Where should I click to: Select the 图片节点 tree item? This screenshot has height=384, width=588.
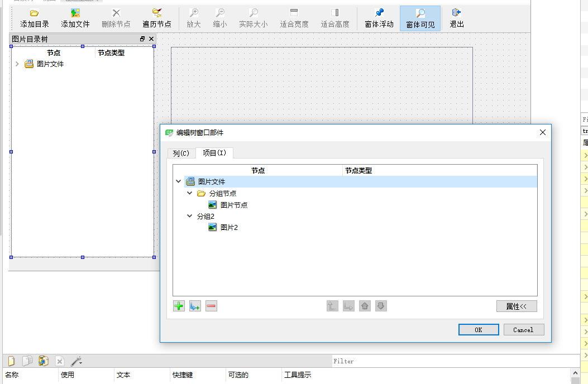[x=234, y=205]
